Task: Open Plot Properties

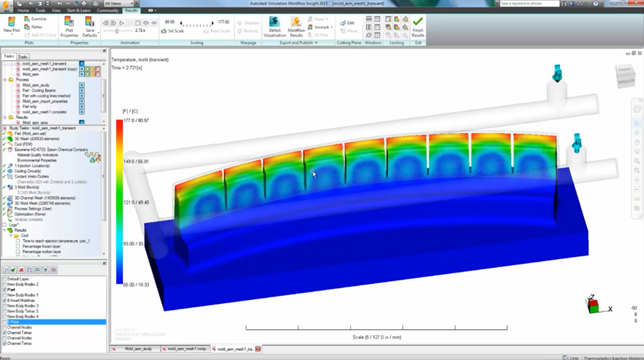Action: click(x=69, y=27)
